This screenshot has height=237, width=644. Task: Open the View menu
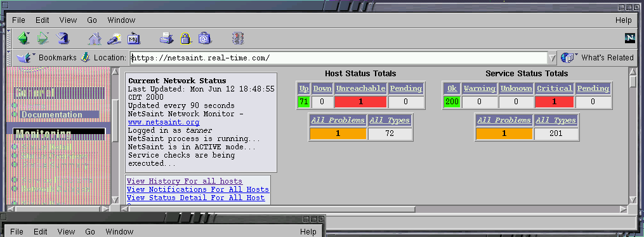(x=68, y=20)
